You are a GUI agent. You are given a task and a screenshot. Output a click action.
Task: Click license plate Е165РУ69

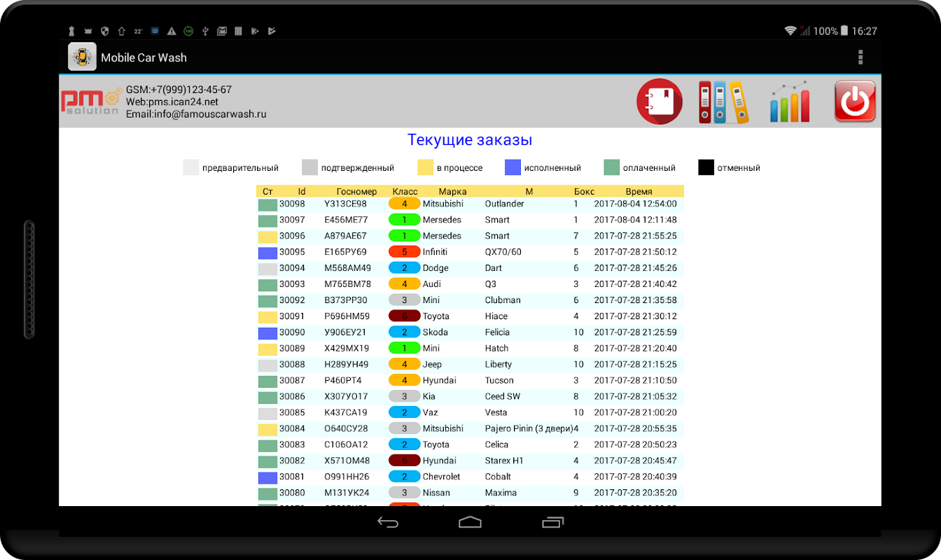[x=345, y=252]
